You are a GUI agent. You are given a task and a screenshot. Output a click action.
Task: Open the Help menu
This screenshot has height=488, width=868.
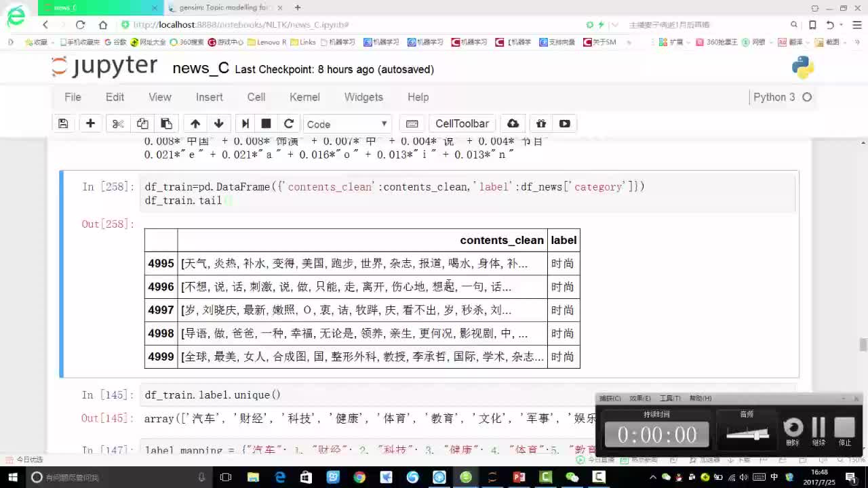click(x=418, y=97)
